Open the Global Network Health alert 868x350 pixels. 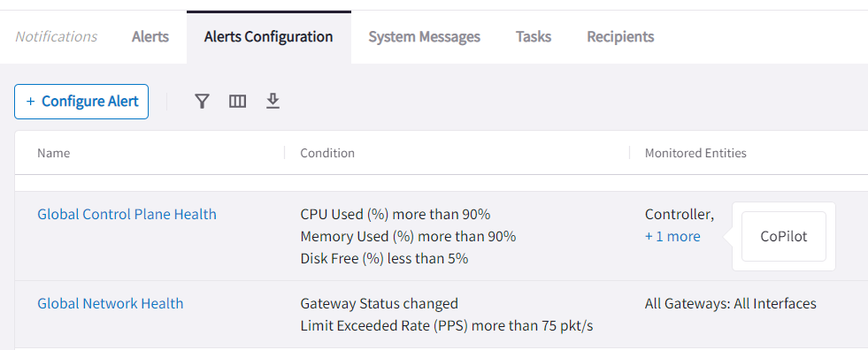(111, 303)
